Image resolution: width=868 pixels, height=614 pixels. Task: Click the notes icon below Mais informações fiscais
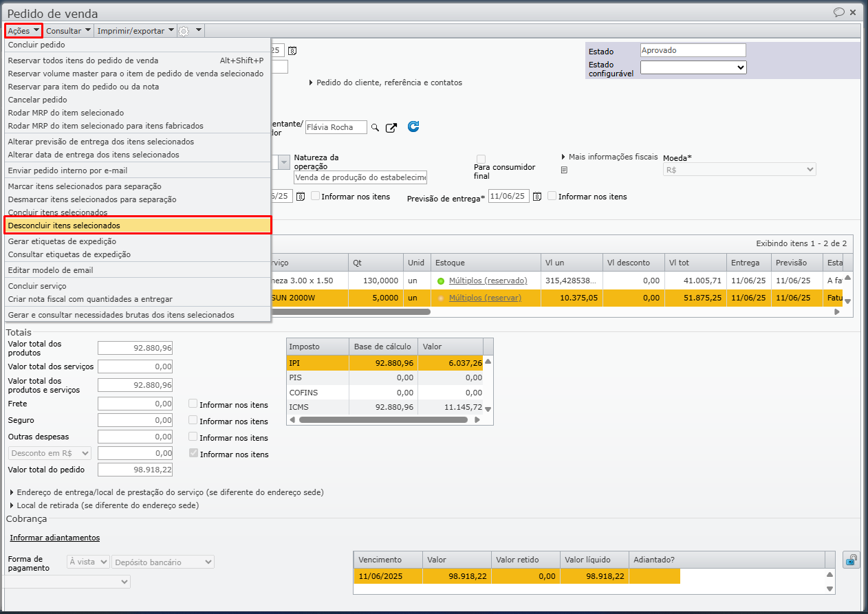(564, 170)
